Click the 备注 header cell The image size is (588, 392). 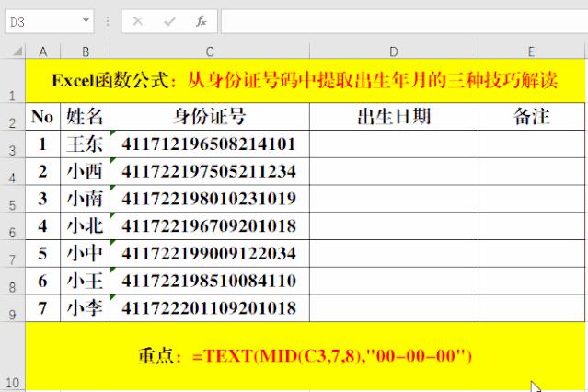click(531, 117)
